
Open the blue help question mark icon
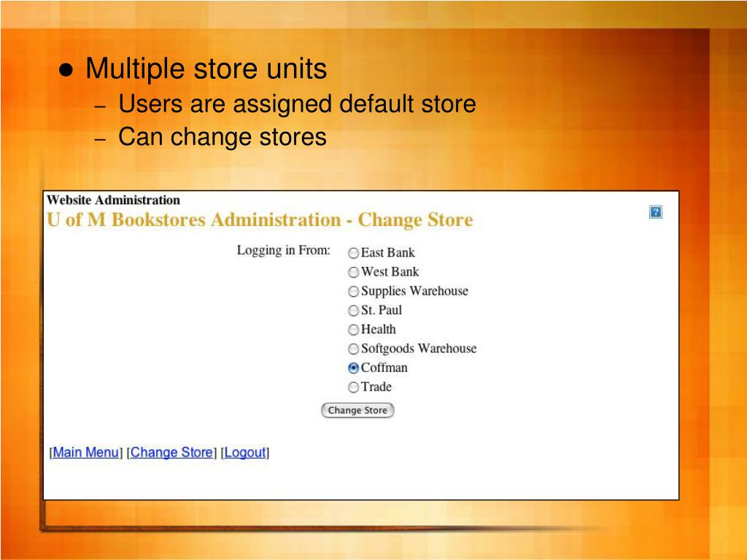coord(656,212)
